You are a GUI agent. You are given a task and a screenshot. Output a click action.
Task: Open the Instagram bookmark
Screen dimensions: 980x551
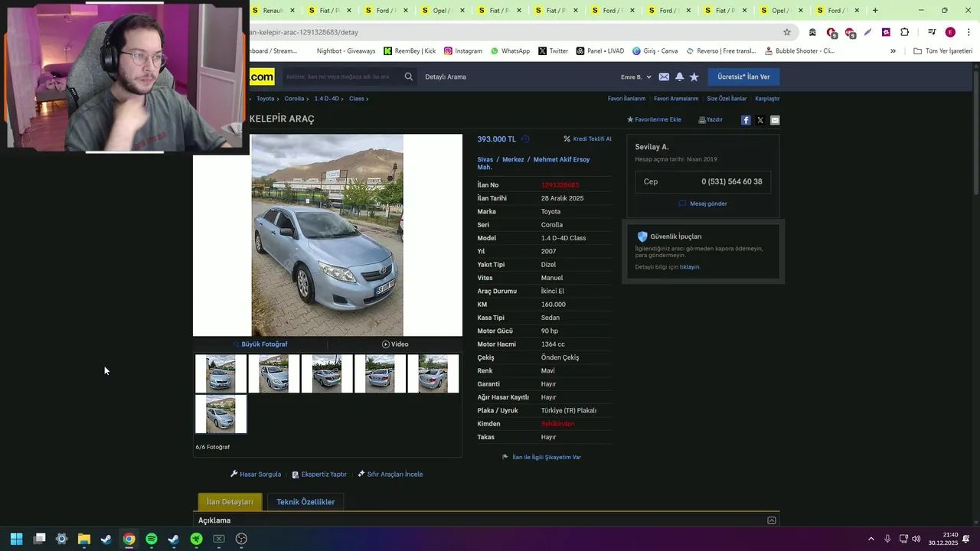click(462, 51)
